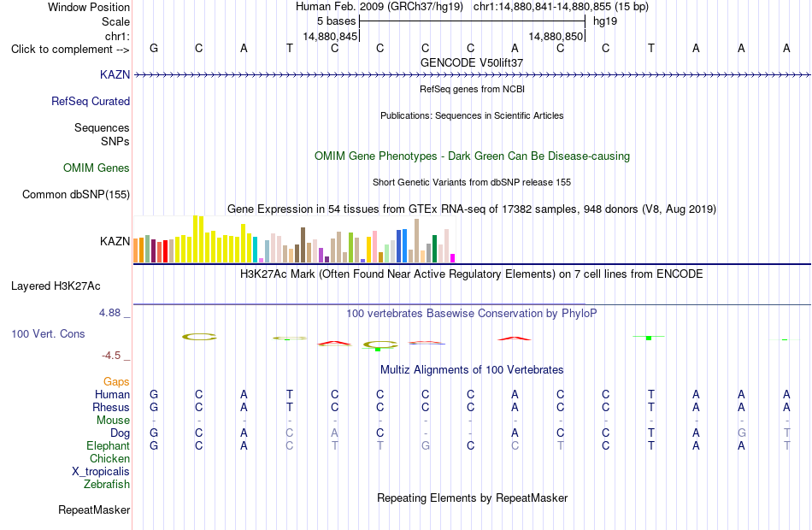812x530 pixels.
Task: Click the magenta last GTEx expression bar
Action: 453,258
